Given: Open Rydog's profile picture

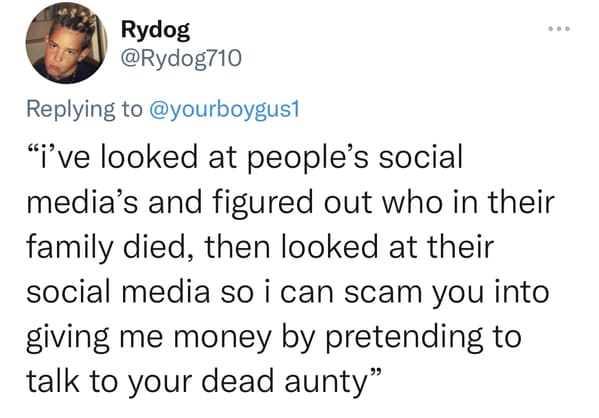Looking at the screenshot, I should coord(66,43).
